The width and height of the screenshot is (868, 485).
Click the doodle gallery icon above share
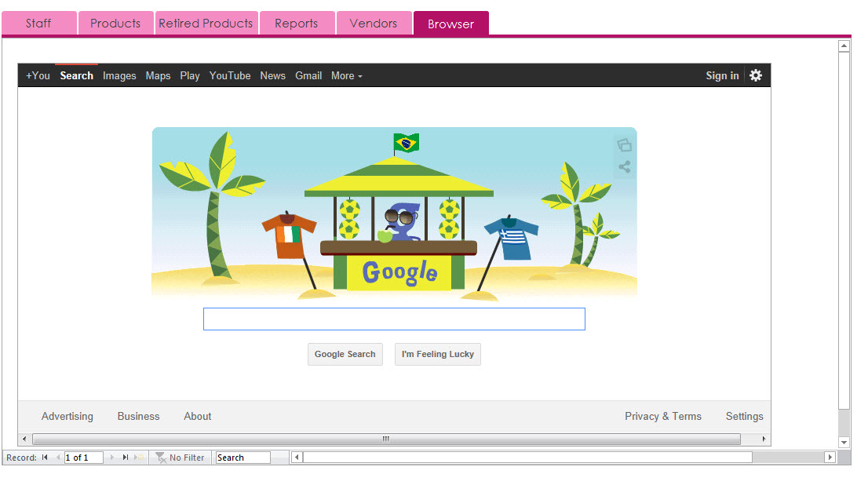[x=624, y=145]
